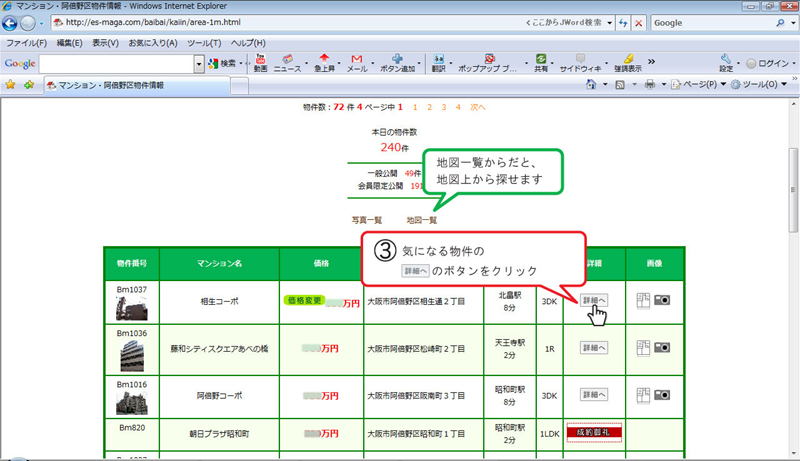Image resolution: width=800 pixels, height=461 pixels.
Task: Open the 動画 video toolbar button
Action: (x=260, y=63)
